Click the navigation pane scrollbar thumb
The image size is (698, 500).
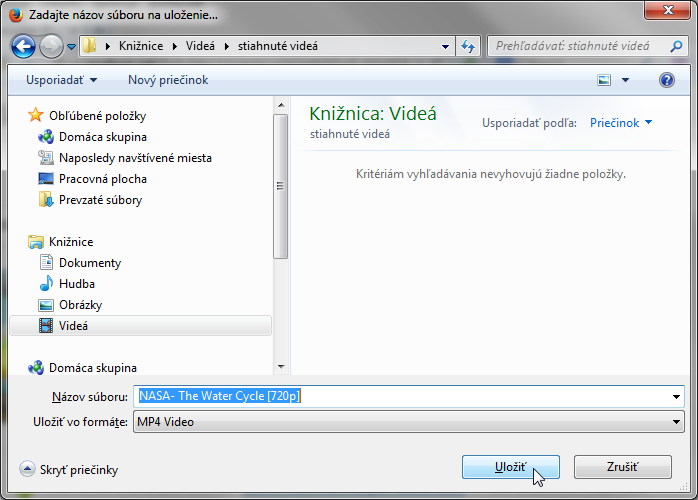[280, 186]
